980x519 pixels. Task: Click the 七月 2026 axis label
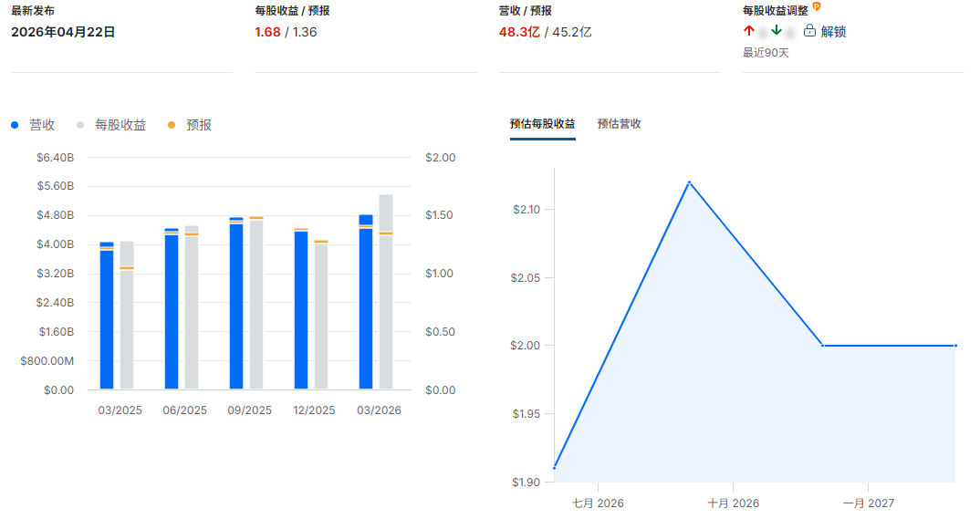click(x=598, y=503)
